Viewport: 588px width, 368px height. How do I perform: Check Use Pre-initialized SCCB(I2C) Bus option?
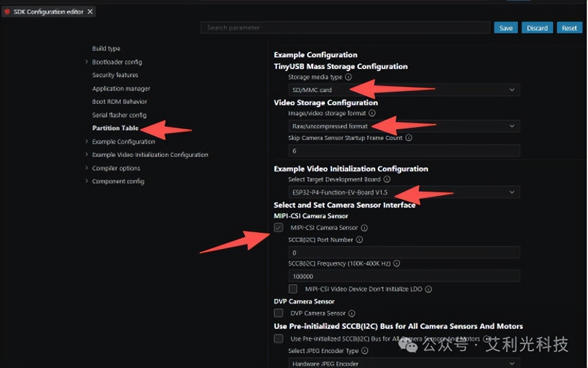(278, 339)
